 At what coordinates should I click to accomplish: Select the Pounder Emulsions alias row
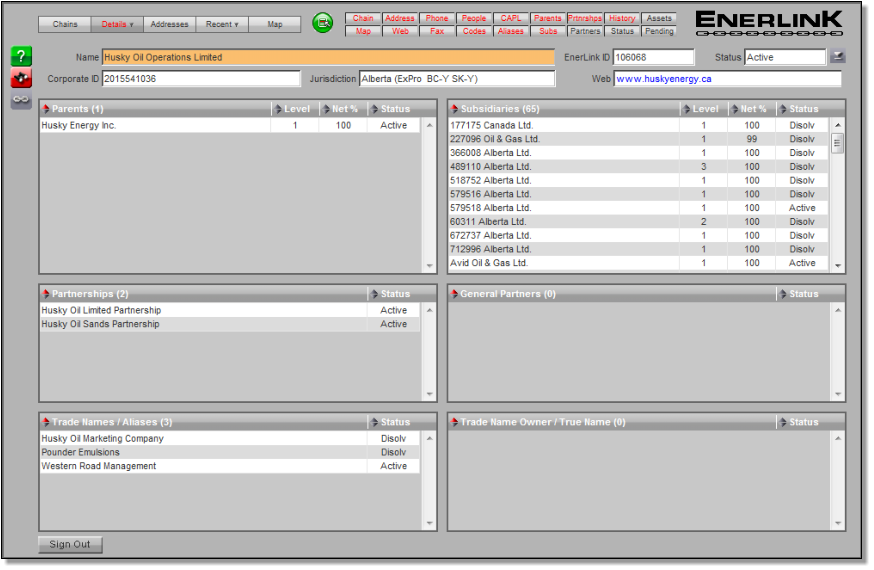click(x=230, y=452)
